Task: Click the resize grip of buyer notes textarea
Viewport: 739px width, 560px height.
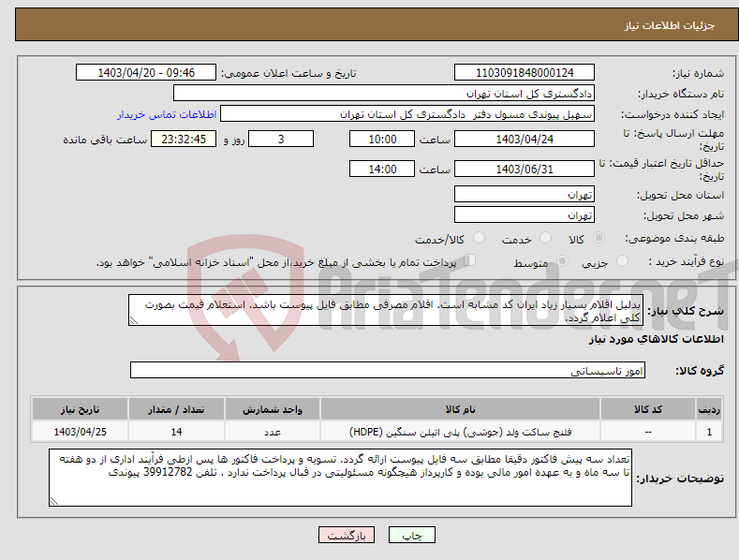Action: 54,501
